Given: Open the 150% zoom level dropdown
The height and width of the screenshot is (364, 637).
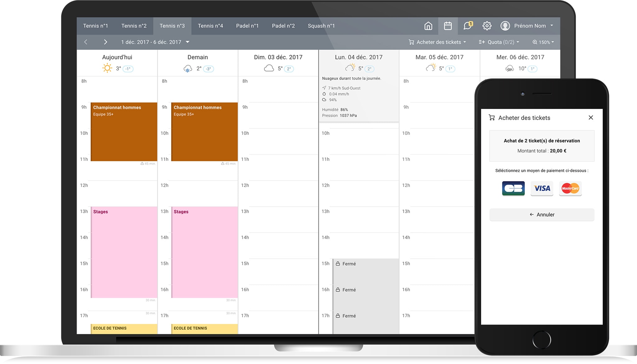Looking at the screenshot, I should (x=543, y=42).
